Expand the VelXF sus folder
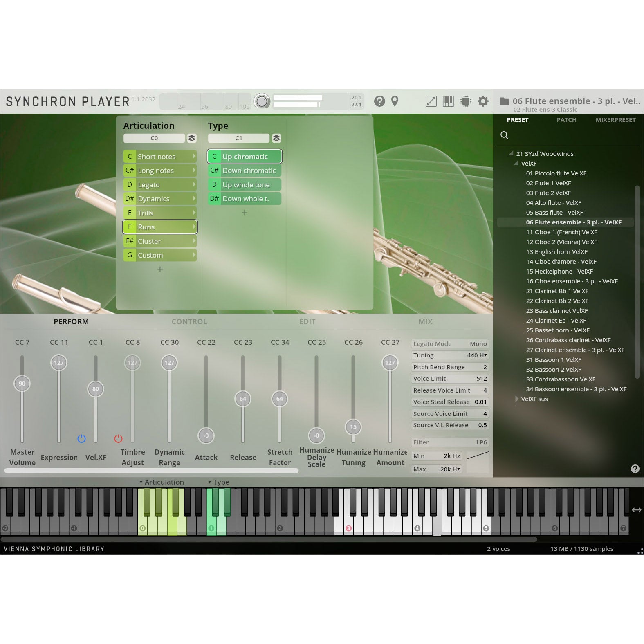The width and height of the screenshot is (644, 644). [x=517, y=399]
